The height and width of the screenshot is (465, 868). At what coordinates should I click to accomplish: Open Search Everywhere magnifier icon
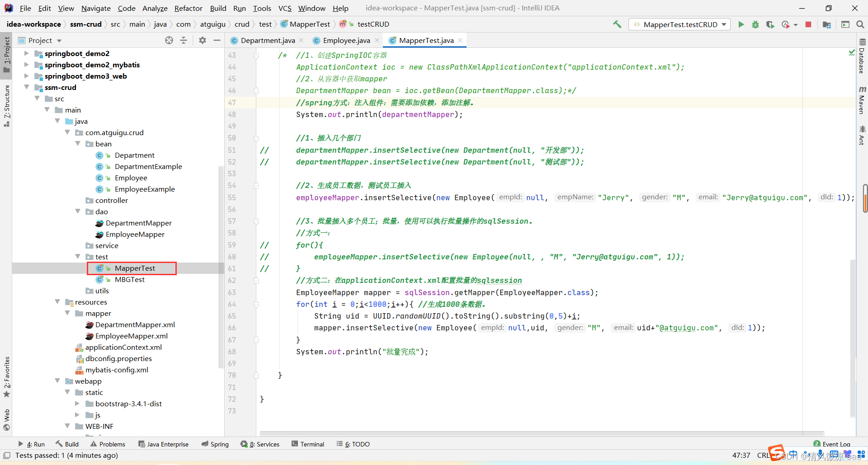click(860, 24)
